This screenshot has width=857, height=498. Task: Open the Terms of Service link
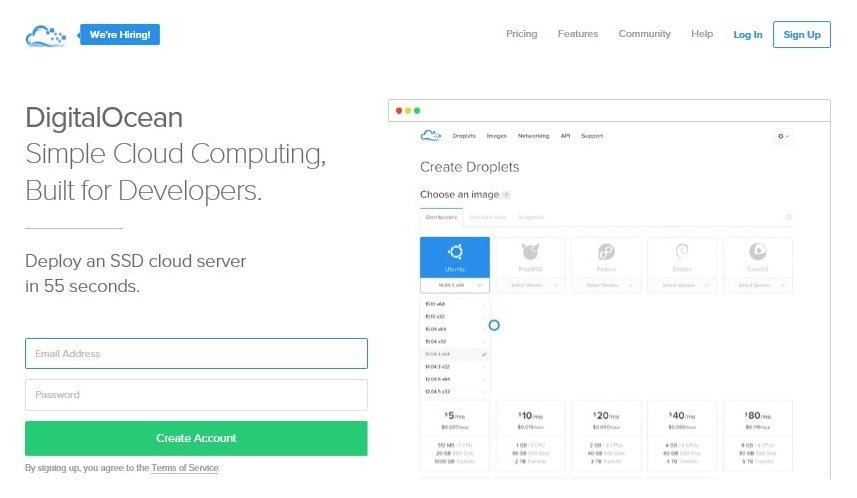pos(185,468)
